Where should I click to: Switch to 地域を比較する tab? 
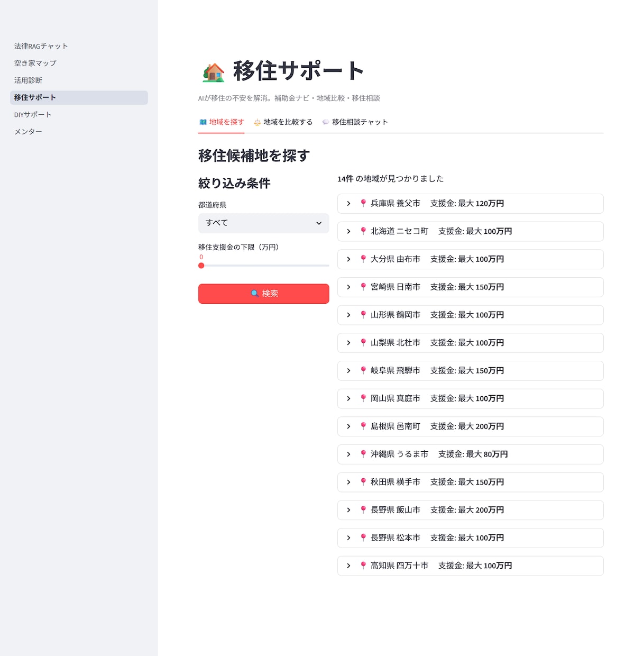pos(283,122)
